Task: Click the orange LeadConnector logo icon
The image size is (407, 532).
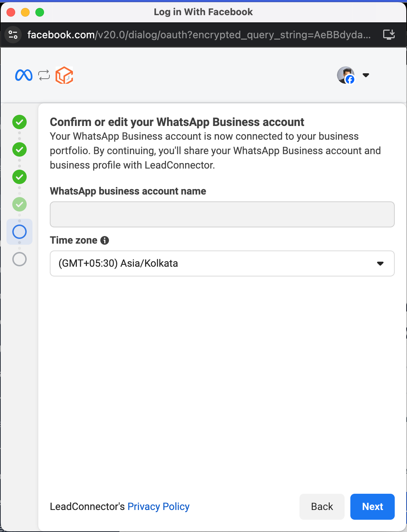Action: pos(64,75)
